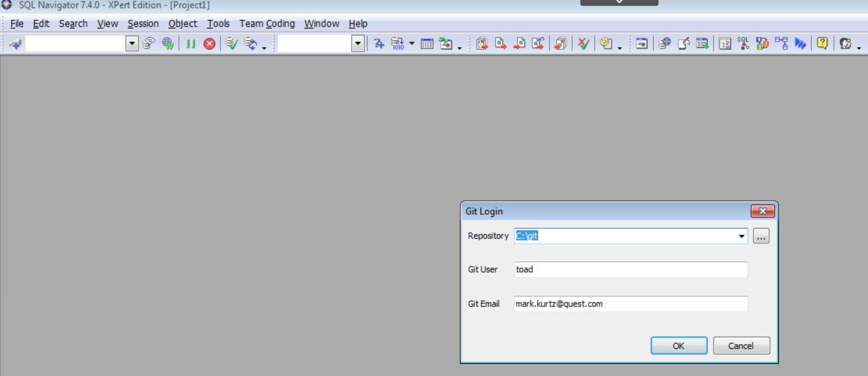
Task: Click the yellow question mark help icon
Action: pos(822,43)
